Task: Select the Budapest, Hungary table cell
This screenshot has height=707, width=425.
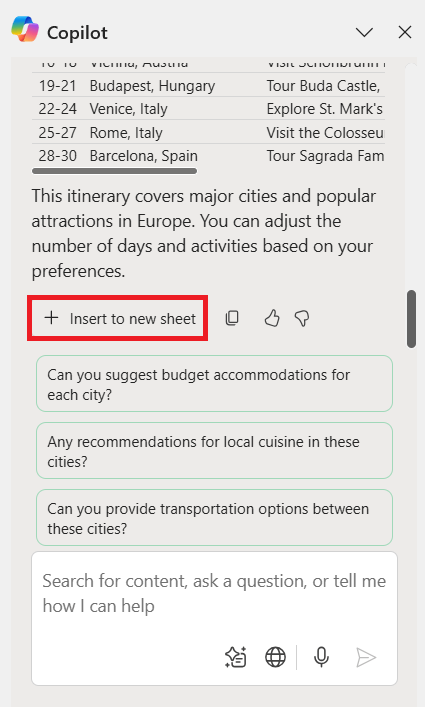Action: pos(152,86)
